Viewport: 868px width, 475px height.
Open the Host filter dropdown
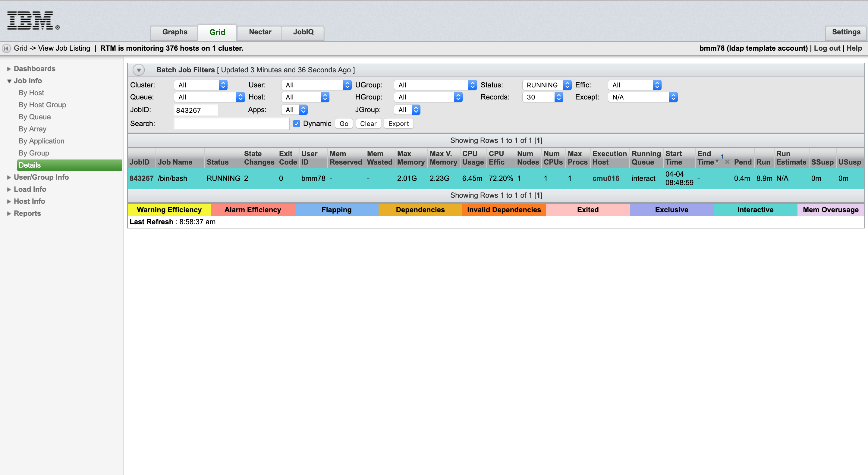(305, 97)
